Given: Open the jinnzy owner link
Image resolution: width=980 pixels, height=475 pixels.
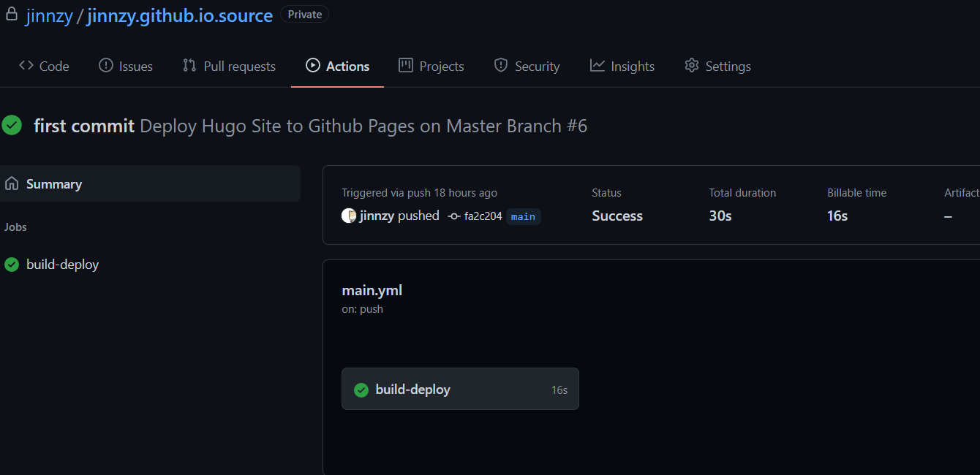Looking at the screenshot, I should pyautogui.click(x=49, y=15).
